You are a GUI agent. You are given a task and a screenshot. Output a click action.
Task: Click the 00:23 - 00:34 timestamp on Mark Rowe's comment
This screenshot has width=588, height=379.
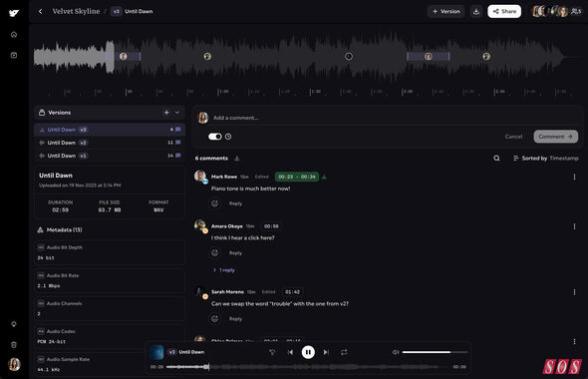tap(297, 177)
